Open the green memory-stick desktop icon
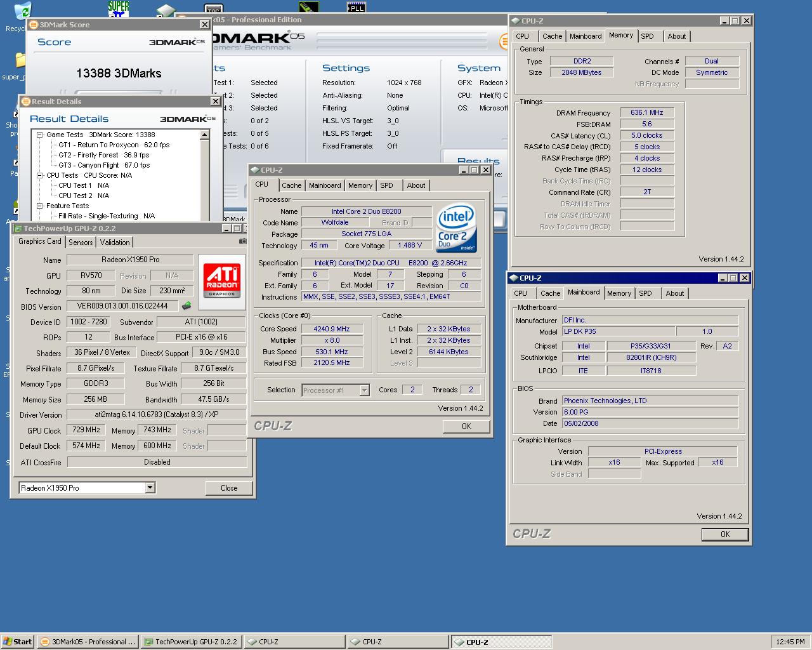812x650 pixels. coord(309,8)
